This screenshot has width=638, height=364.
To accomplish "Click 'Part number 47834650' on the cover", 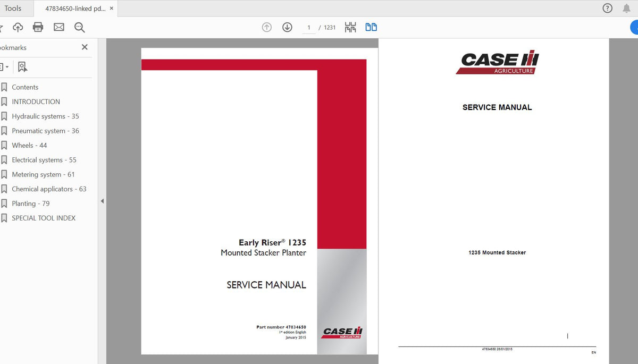I will (281, 327).
